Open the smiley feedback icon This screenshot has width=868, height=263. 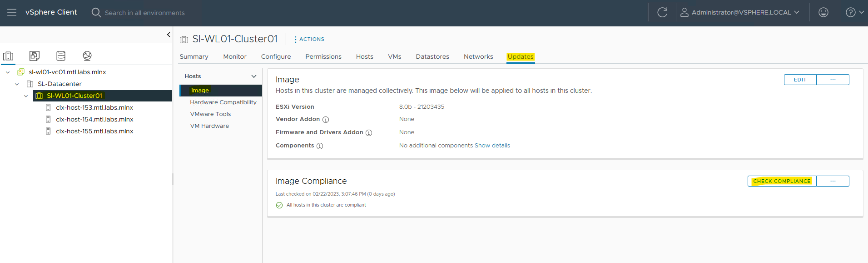pyautogui.click(x=823, y=12)
